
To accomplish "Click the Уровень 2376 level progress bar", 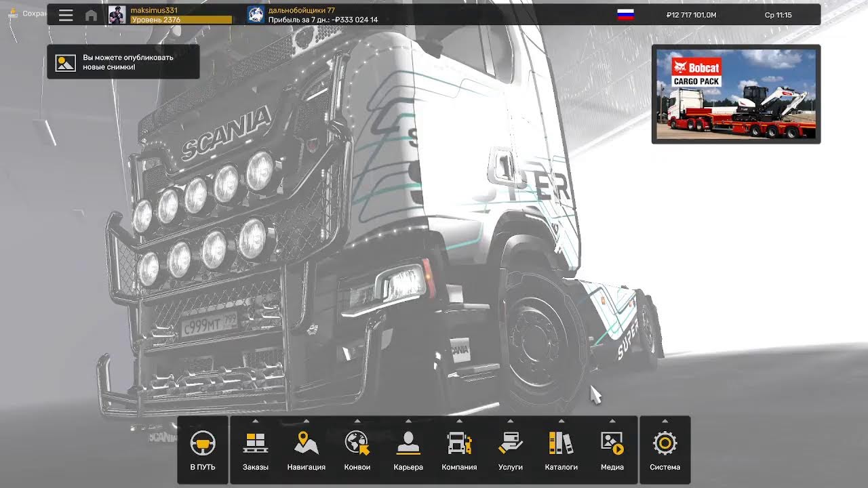I will coord(181,20).
